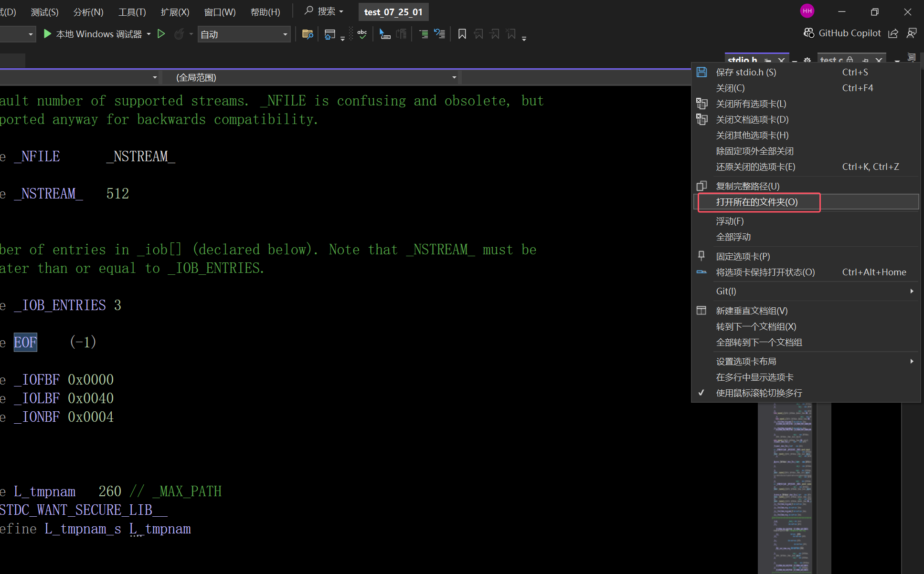924x574 pixels.
Task: Click the spell checker abc icon
Action: (362, 34)
